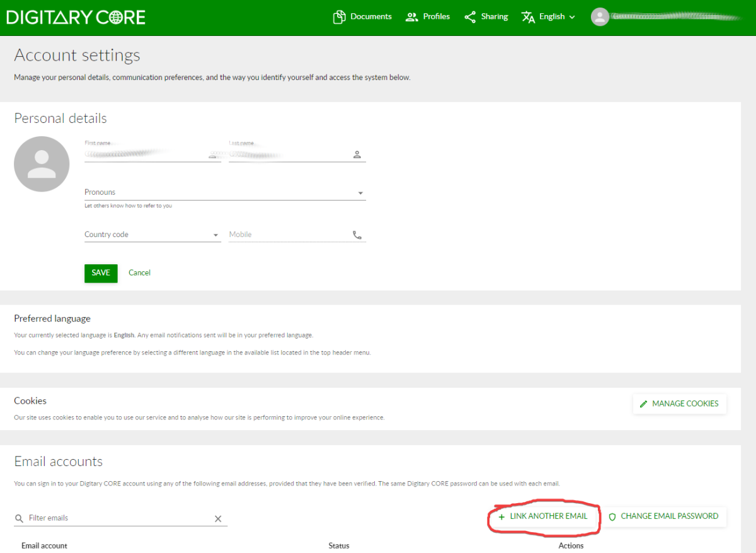Click the Actions column header
Image resolution: width=756 pixels, height=553 pixels.
click(x=571, y=545)
